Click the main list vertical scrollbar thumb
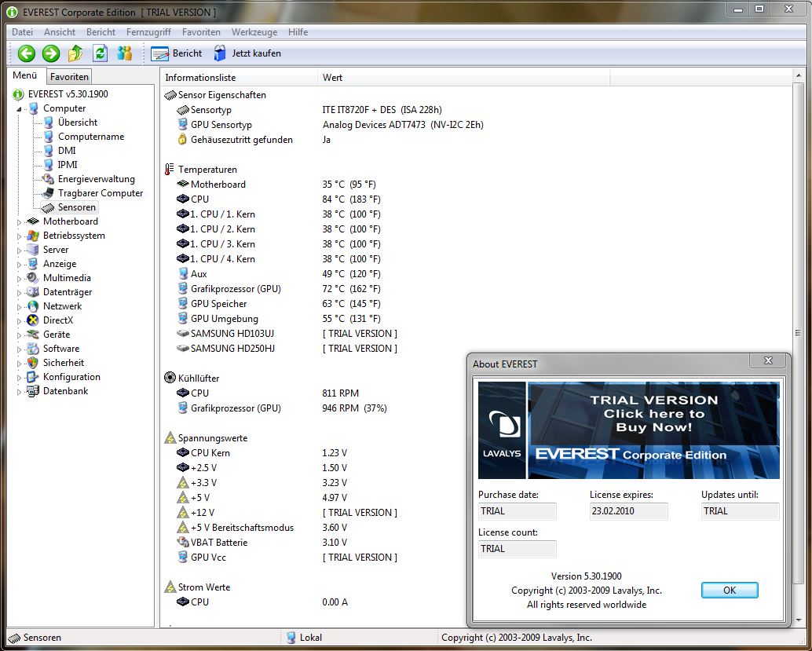The image size is (812, 651). [798, 333]
